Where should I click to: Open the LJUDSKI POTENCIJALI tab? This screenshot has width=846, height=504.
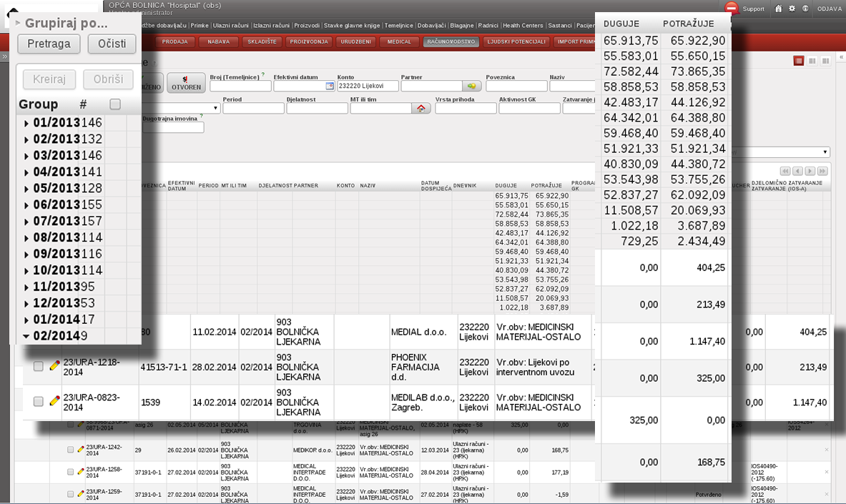pyautogui.click(x=516, y=41)
